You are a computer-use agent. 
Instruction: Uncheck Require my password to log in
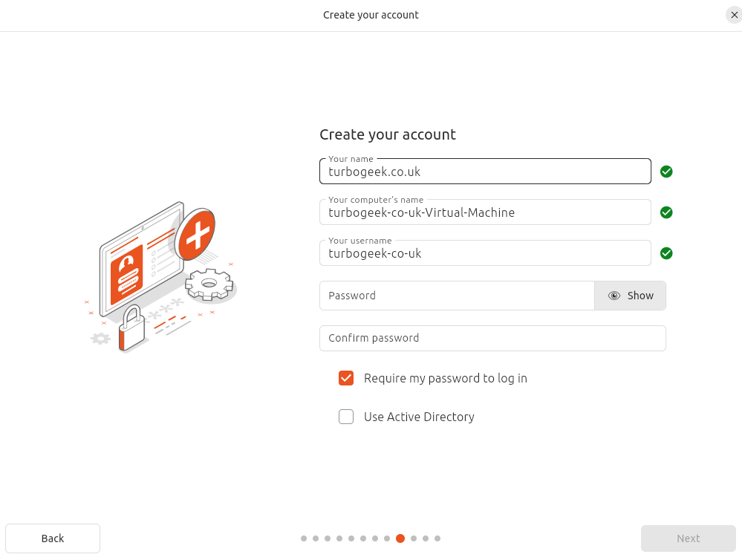[x=346, y=378]
